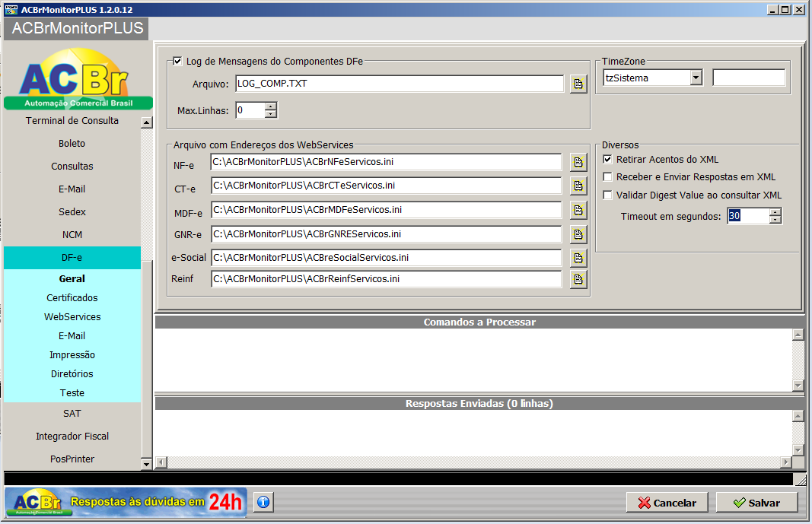The height and width of the screenshot is (524, 812).
Task: Click the ACBr 24h support banner
Action: [126, 502]
